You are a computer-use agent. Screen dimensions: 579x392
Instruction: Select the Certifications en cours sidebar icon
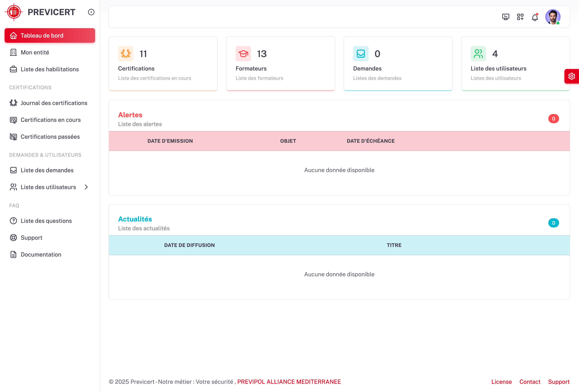[x=13, y=120]
